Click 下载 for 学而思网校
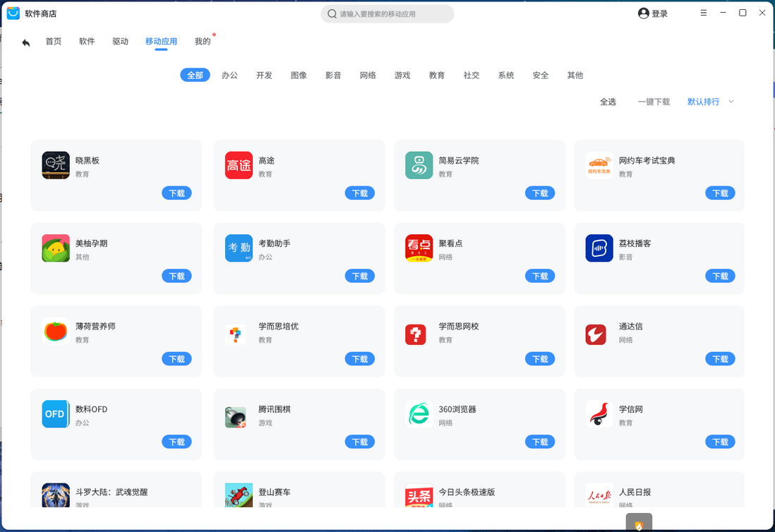 540,358
